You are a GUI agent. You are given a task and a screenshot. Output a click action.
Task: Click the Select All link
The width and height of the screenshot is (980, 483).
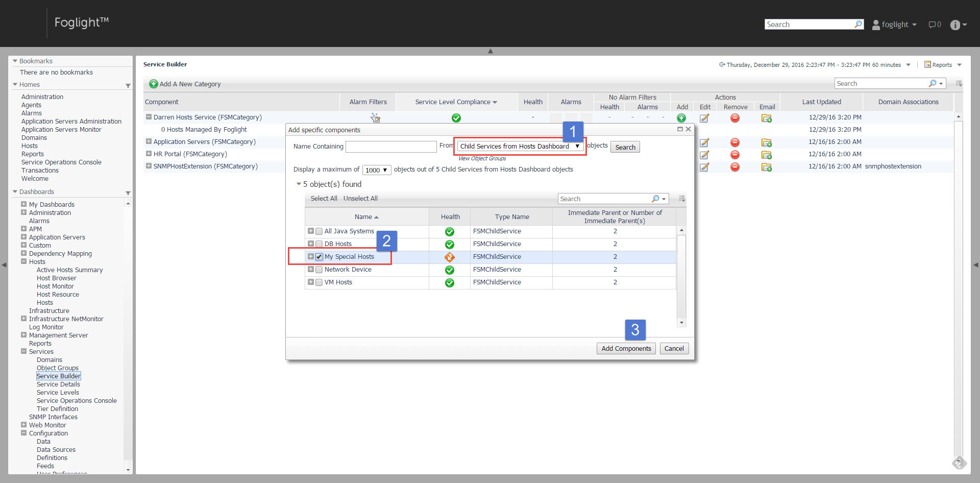(324, 199)
